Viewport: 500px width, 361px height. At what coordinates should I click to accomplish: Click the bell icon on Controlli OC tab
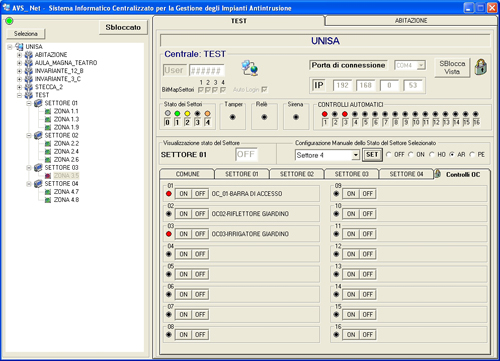point(437,174)
